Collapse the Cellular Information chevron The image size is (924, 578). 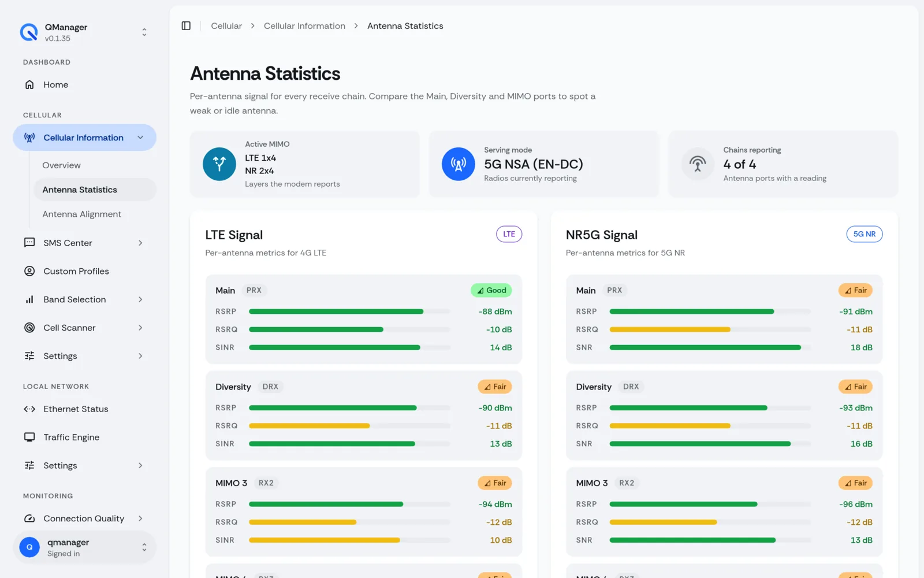point(140,138)
